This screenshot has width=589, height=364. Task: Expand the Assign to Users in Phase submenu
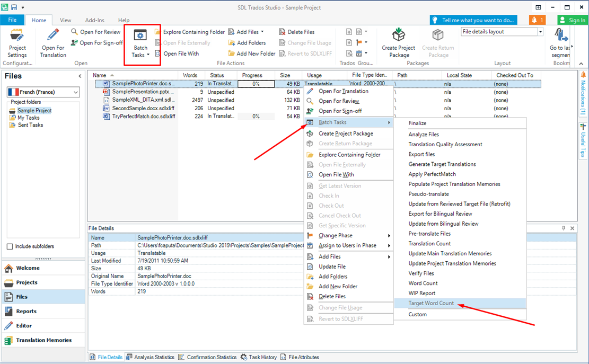pyautogui.click(x=349, y=245)
